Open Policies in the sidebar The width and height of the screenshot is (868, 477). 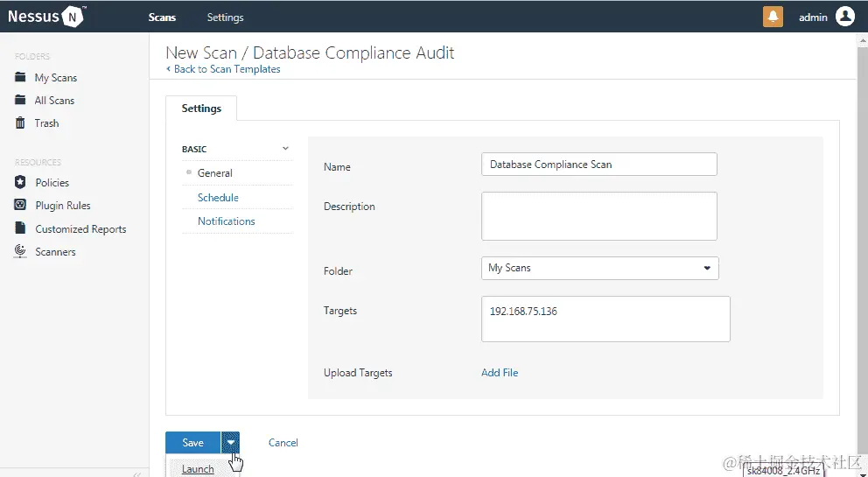tap(52, 182)
